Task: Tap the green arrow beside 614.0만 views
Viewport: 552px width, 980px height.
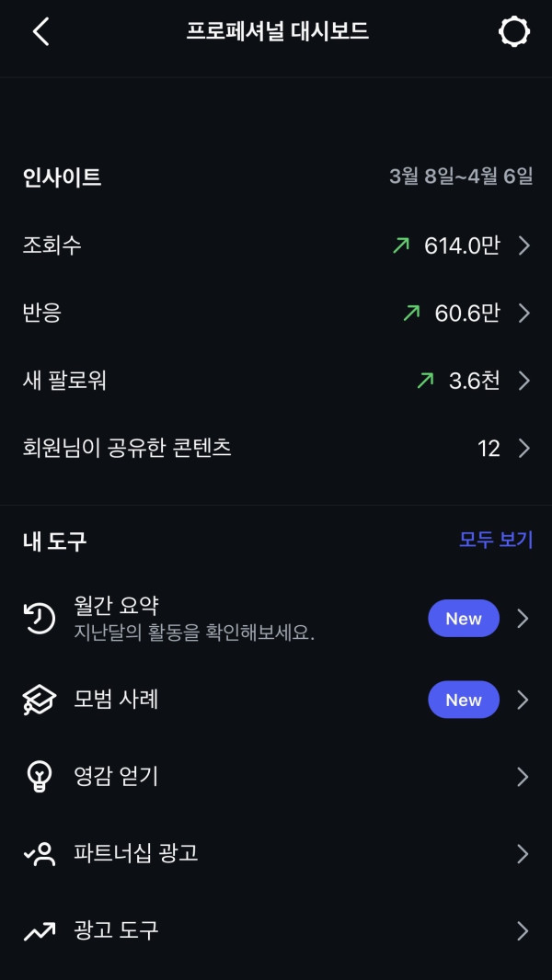Action: (401, 245)
